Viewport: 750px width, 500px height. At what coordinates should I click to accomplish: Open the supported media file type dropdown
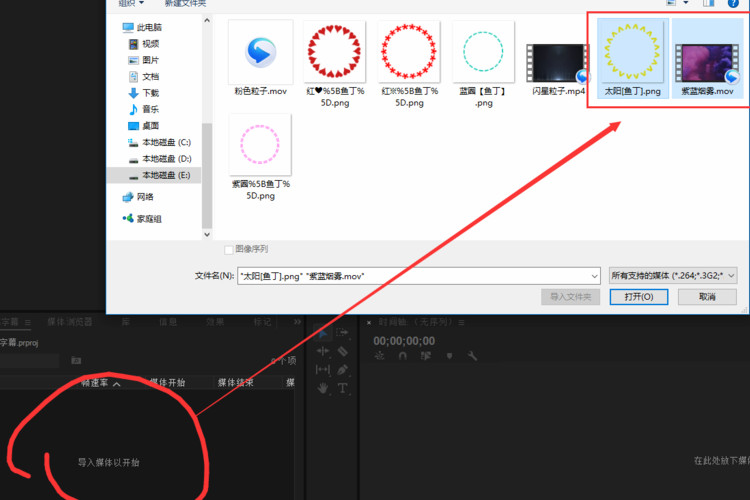click(673, 275)
